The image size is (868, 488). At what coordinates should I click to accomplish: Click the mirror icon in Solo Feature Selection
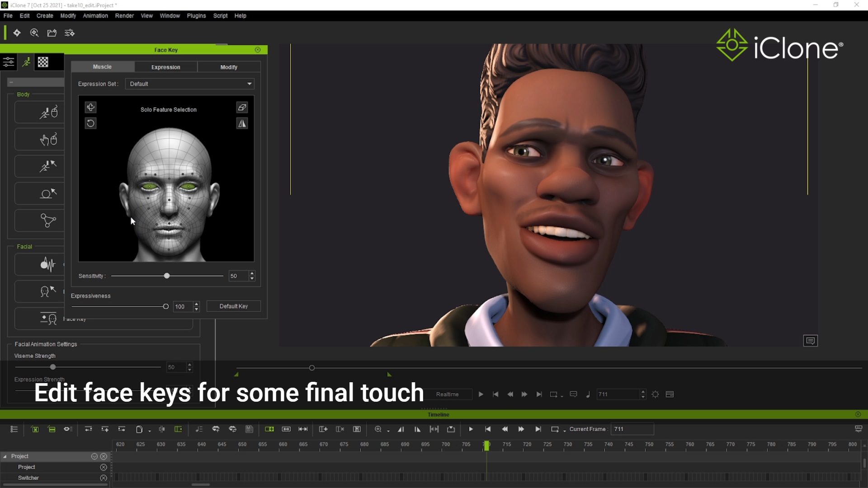[242, 123]
